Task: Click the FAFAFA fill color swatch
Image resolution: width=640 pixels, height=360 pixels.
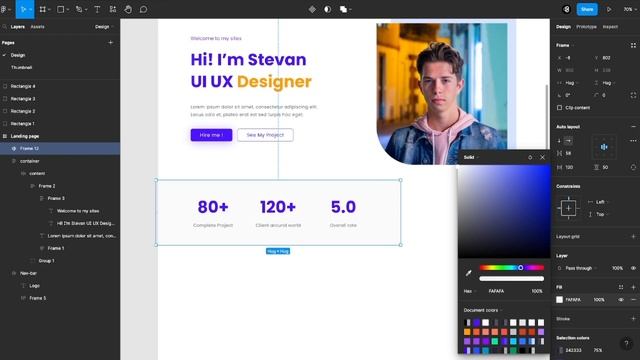Action: (560, 300)
